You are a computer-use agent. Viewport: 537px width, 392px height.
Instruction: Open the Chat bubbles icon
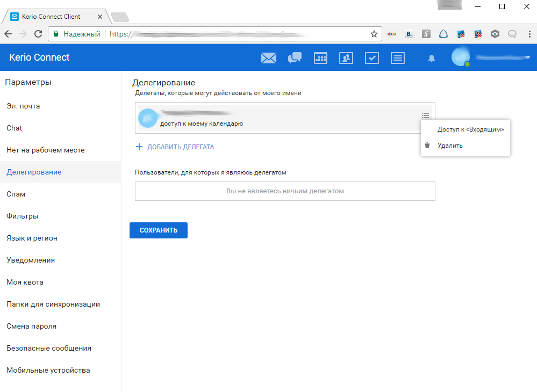(x=295, y=58)
